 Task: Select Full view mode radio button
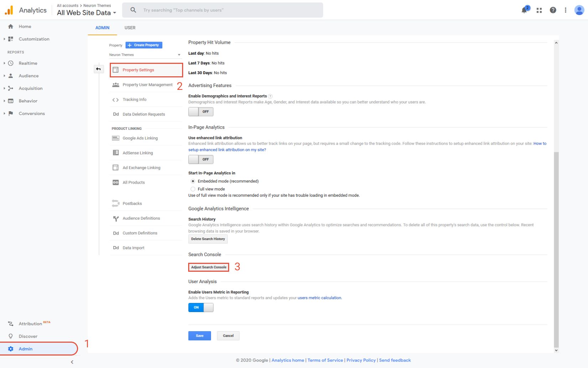tap(193, 189)
